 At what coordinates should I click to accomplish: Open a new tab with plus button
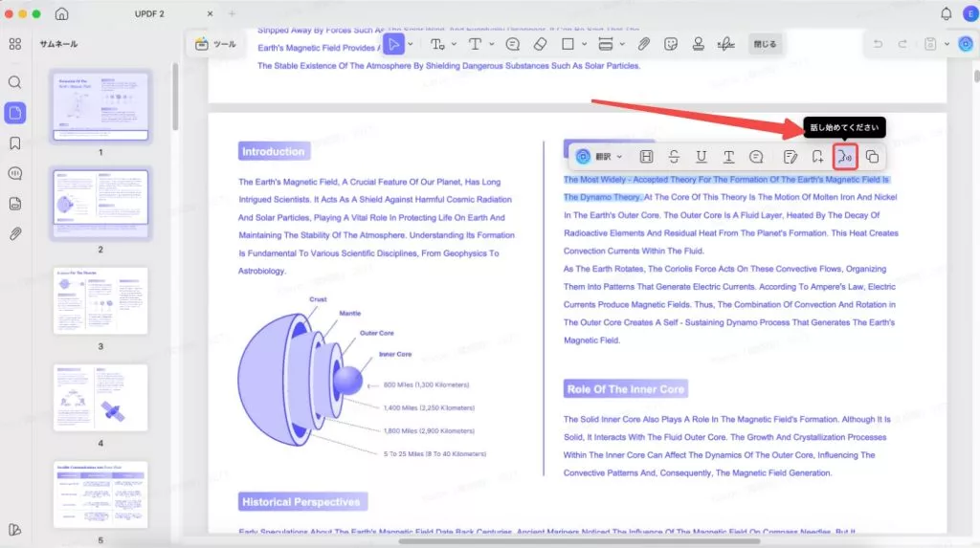[232, 13]
